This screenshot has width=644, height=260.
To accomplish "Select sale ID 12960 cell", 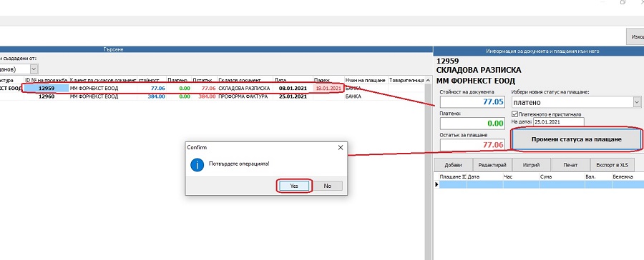I will pos(47,96).
